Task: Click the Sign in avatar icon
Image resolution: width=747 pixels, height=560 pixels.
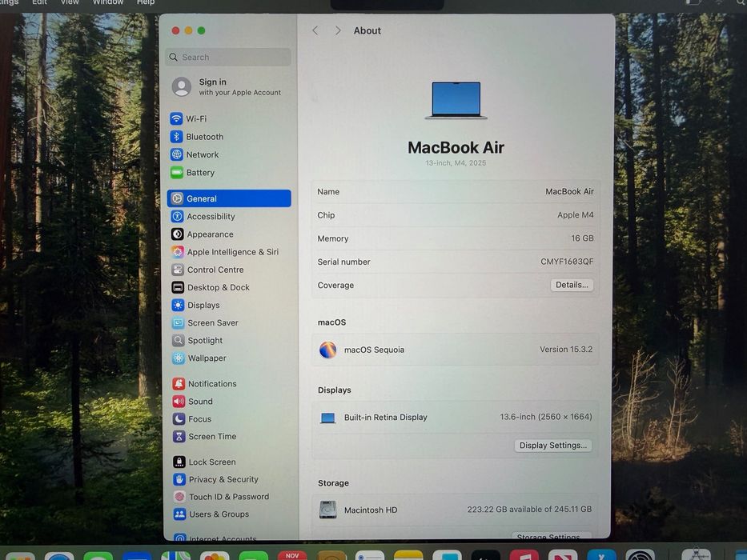Action: (x=182, y=87)
